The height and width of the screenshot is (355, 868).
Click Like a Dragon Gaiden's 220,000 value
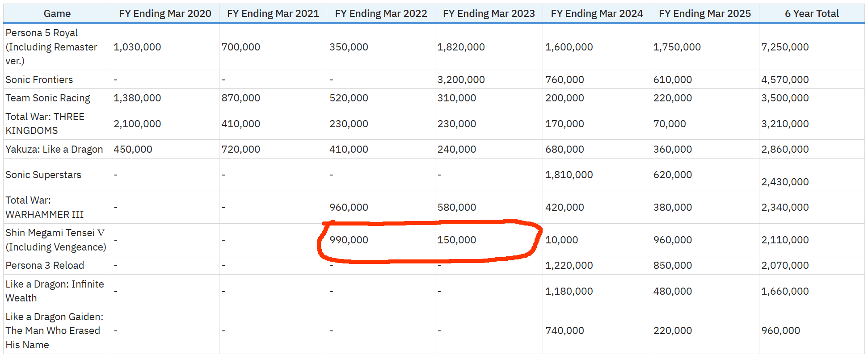(673, 330)
